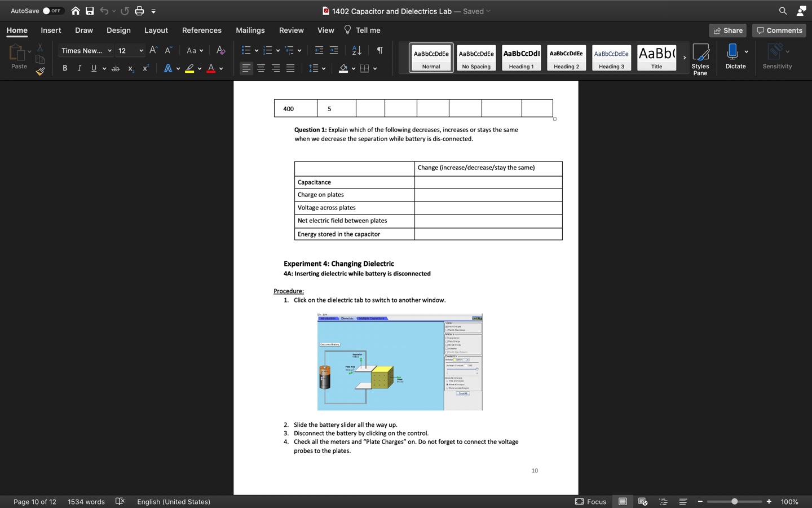Click the Dictate microphone icon
812x508 pixels.
[732, 52]
